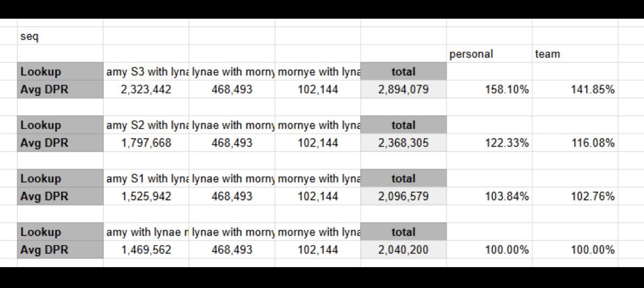Select the cell containing 'seq'
Screen dimensions: 644x288
pyautogui.click(x=60, y=36)
